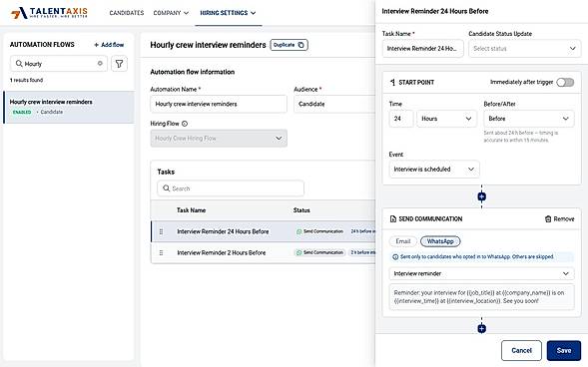588x367 pixels.
Task: Expand the Company menu
Action: coord(171,13)
